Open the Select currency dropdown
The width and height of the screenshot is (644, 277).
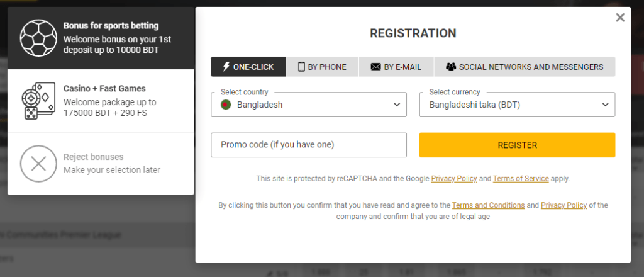pyautogui.click(x=517, y=105)
